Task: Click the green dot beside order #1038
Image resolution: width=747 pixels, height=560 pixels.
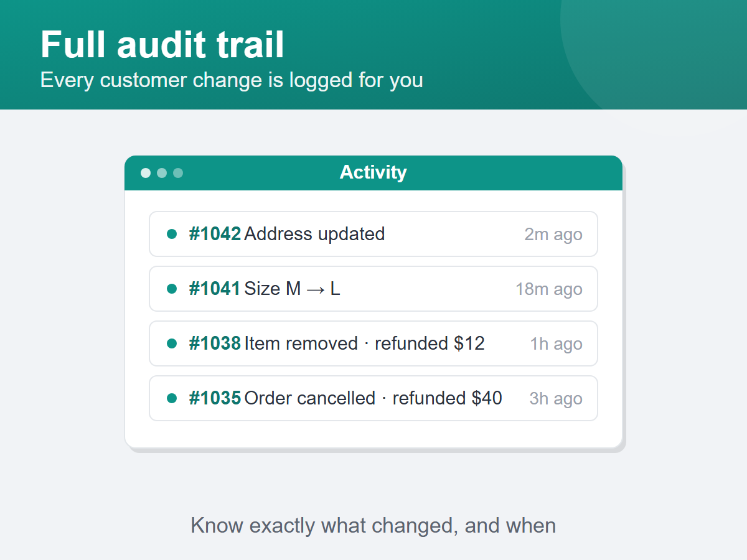Action: (172, 343)
